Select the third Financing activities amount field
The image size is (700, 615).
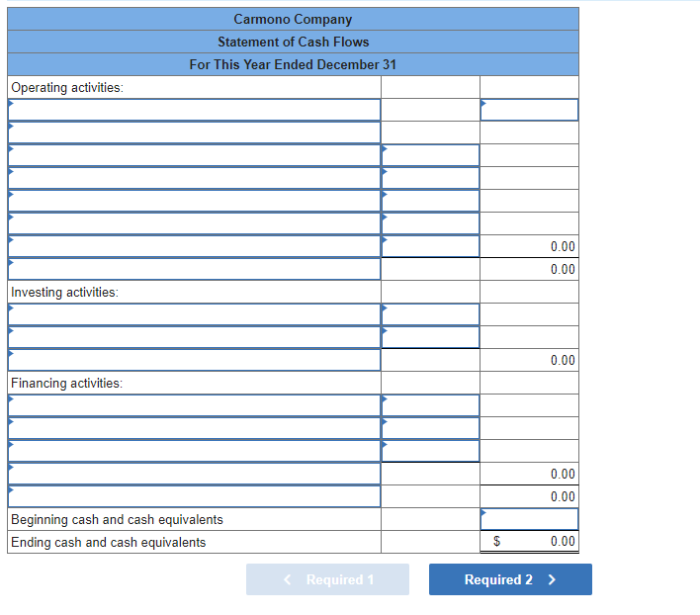coord(430,451)
